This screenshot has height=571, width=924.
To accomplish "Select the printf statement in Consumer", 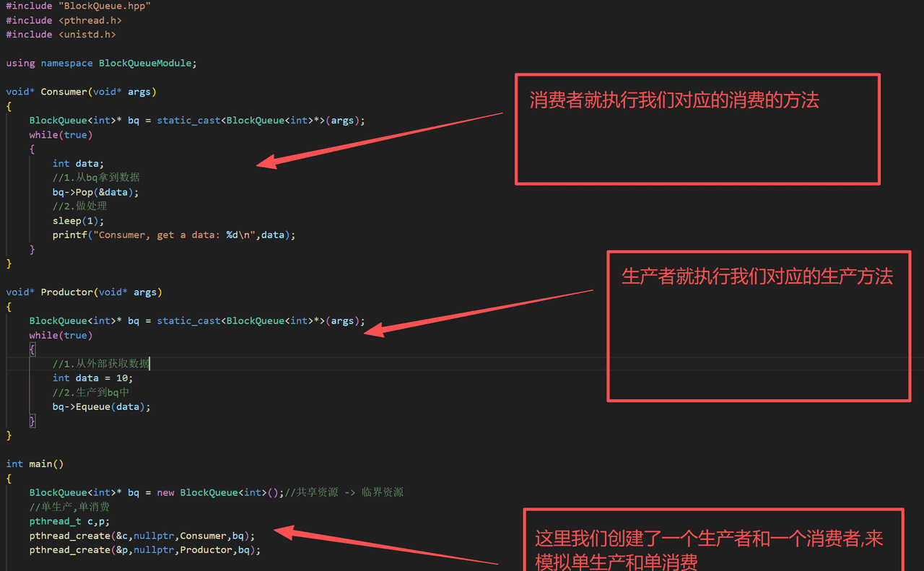I will 173,235.
